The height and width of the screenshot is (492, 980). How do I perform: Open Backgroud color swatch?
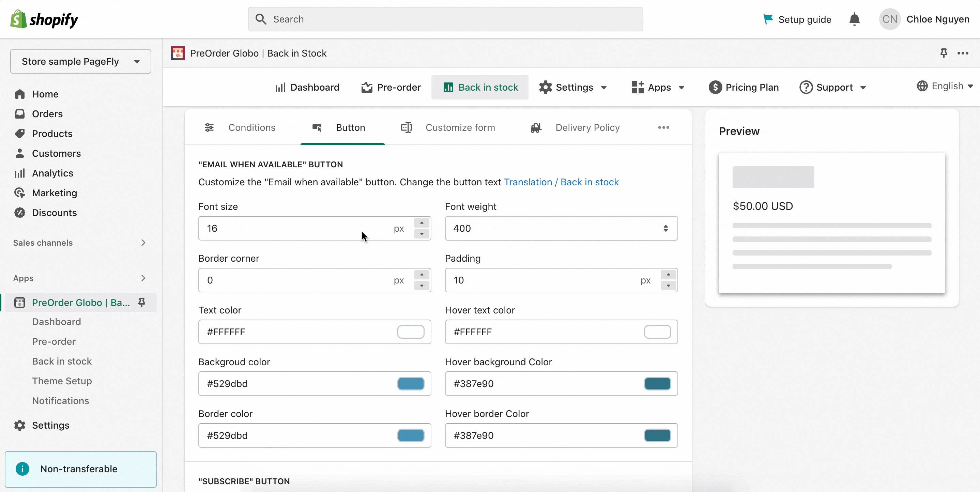pos(411,384)
